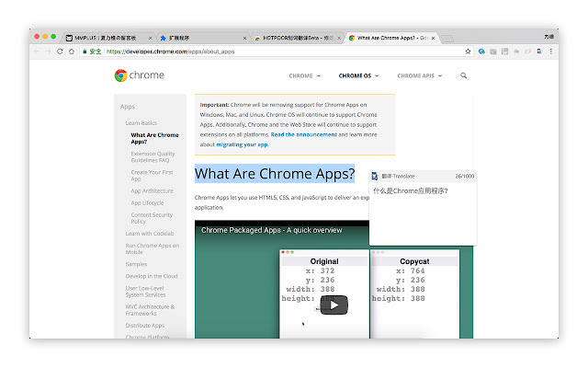
Task: Click the 安全 secure label
Action: click(96, 52)
